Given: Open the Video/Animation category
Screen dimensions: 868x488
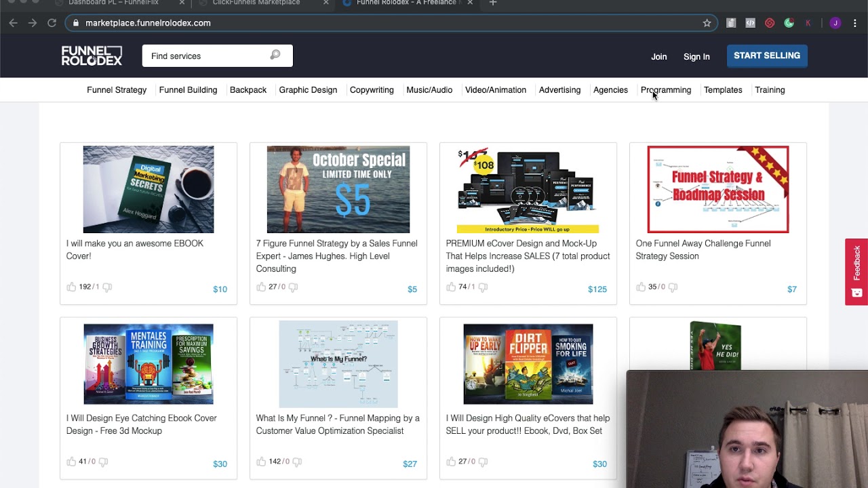Looking at the screenshot, I should click(x=496, y=89).
